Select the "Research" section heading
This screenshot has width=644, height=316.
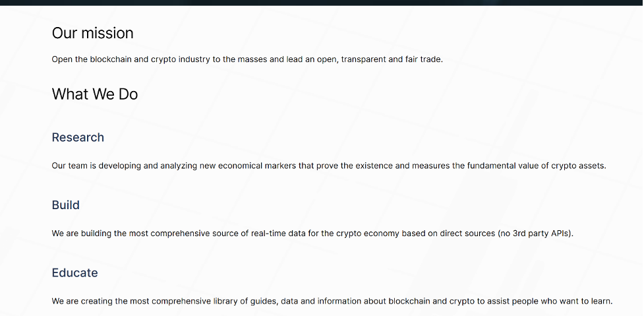point(78,137)
